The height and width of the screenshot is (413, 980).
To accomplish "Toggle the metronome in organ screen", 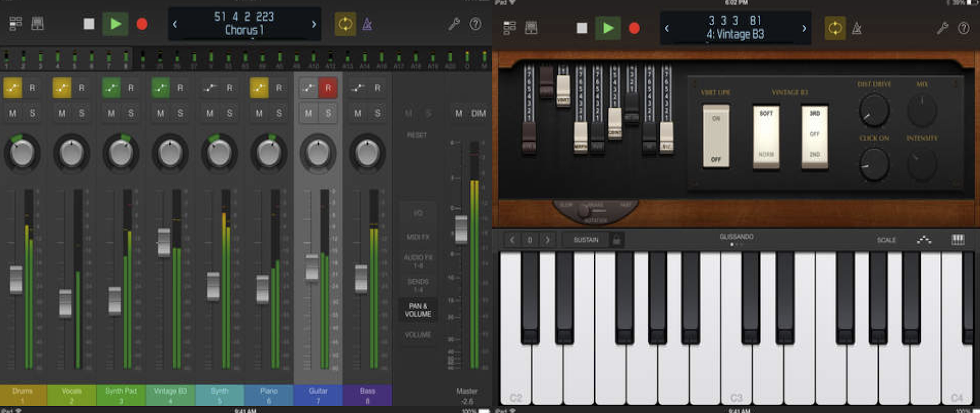I will pos(857,28).
